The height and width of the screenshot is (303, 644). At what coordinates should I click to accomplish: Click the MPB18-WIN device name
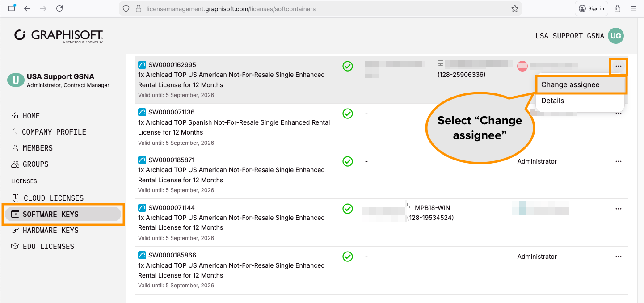coord(433,208)
